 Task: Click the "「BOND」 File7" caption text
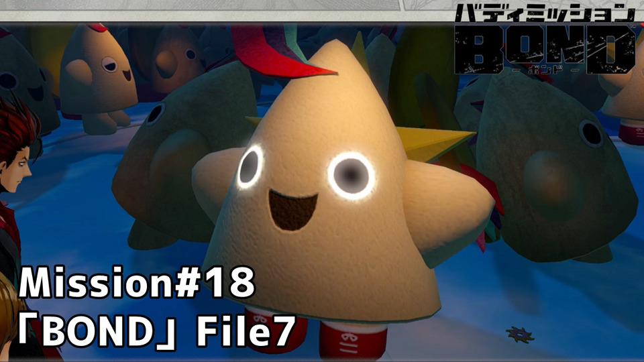point(157,332)
